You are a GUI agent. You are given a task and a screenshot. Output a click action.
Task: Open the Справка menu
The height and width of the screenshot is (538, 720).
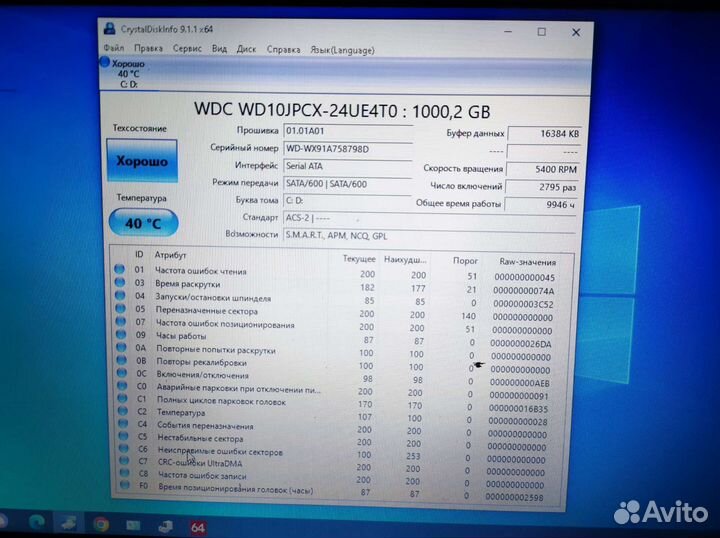283,50
